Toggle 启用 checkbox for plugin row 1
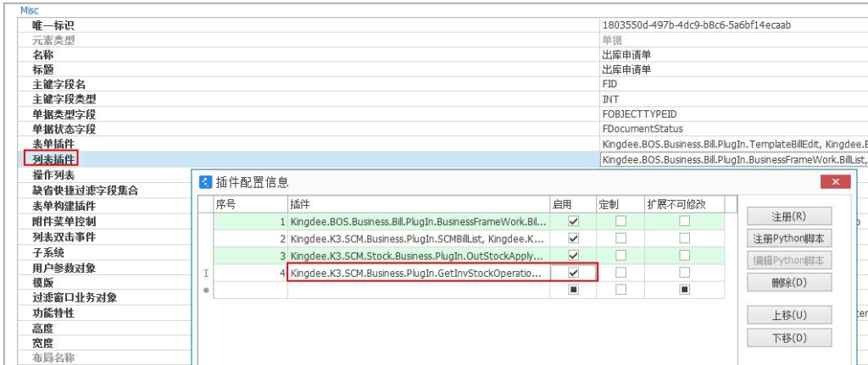Screen dimensions: 868x365 tap(574, 222)
